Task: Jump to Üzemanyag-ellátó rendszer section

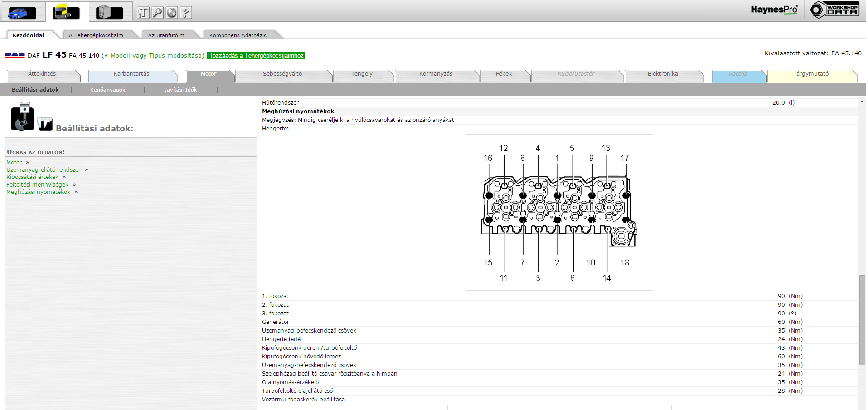Action: (44, 170)
